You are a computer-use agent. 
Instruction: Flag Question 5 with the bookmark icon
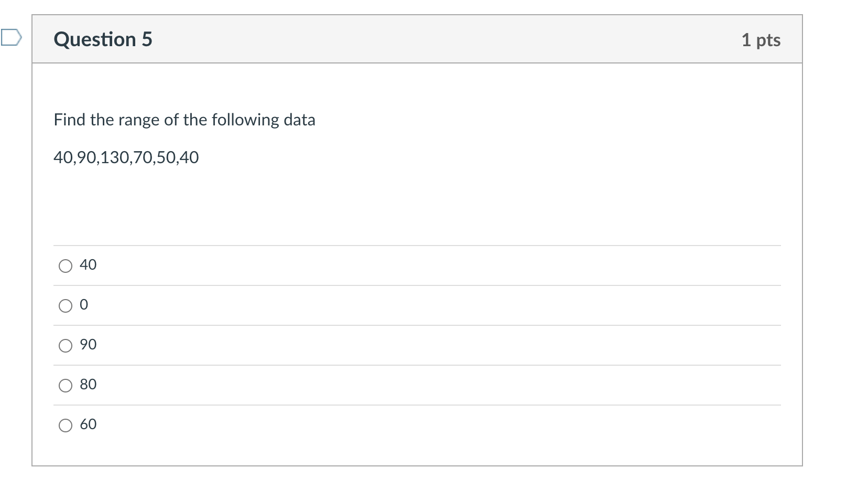coord(11,38)
